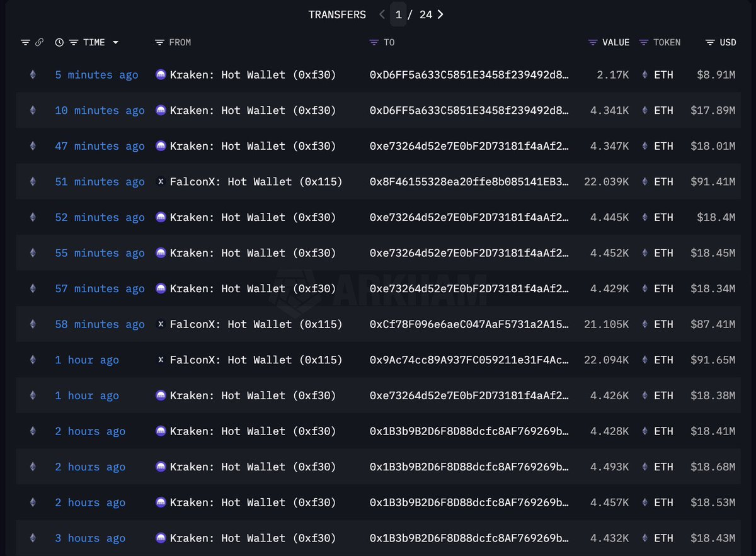Screen dimensions: 756x556
Task: Click the ETH token icon in the top row
Action: 644,74
